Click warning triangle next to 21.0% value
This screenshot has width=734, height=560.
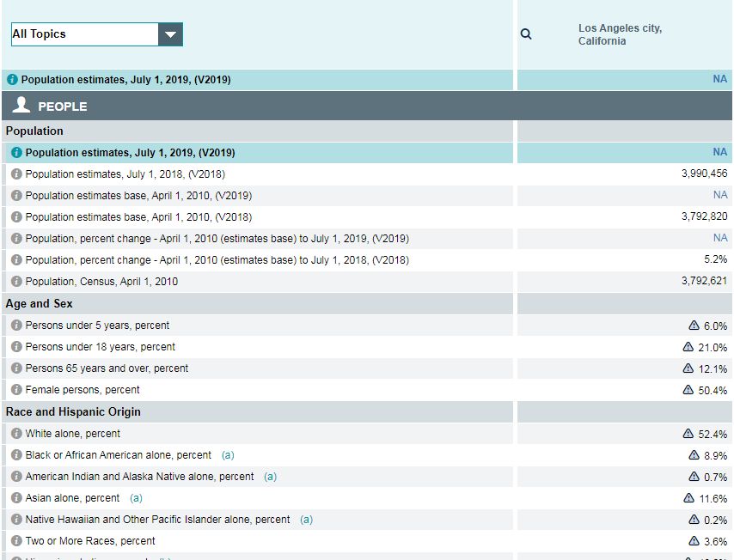pyautogui.click(x=688, y=347)
